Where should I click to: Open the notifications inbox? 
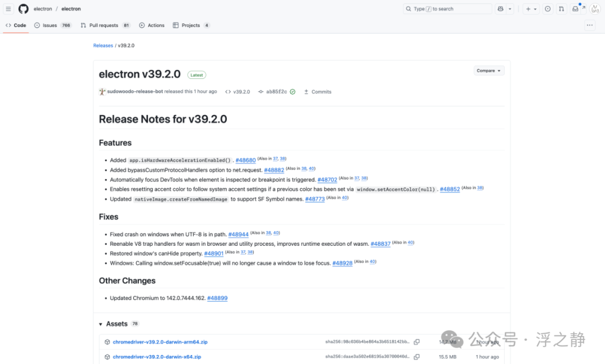click(575, 8)
